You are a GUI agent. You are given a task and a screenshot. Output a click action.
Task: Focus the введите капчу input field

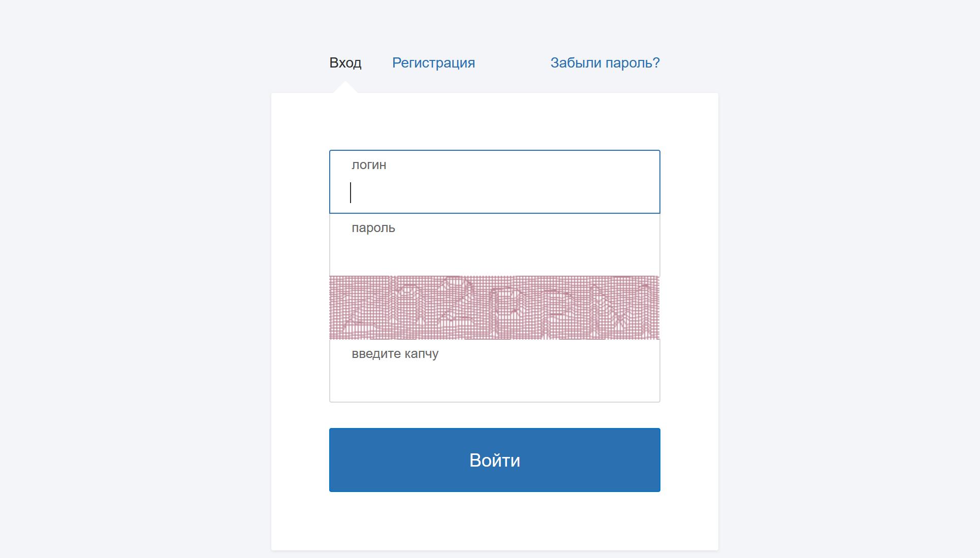(495, 371)
